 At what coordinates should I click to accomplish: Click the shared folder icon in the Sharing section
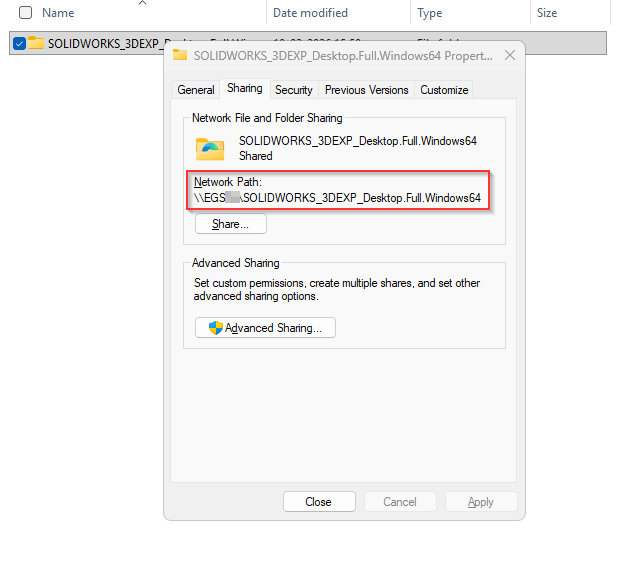pyautogui.click(x=210, y=148)
